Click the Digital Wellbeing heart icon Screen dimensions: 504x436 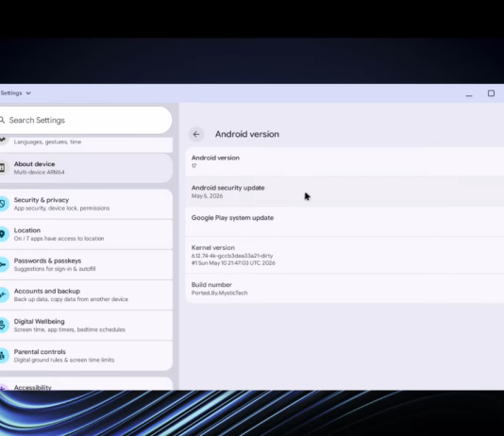(x=3, y=326)
